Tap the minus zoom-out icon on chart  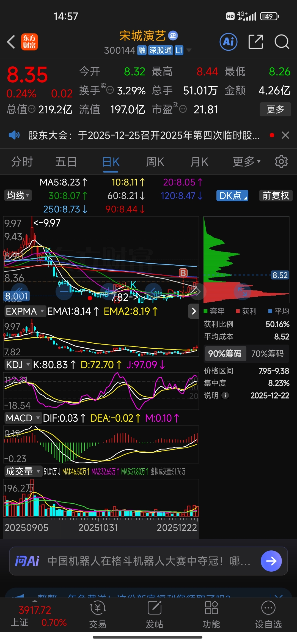[x=64, y=291]
